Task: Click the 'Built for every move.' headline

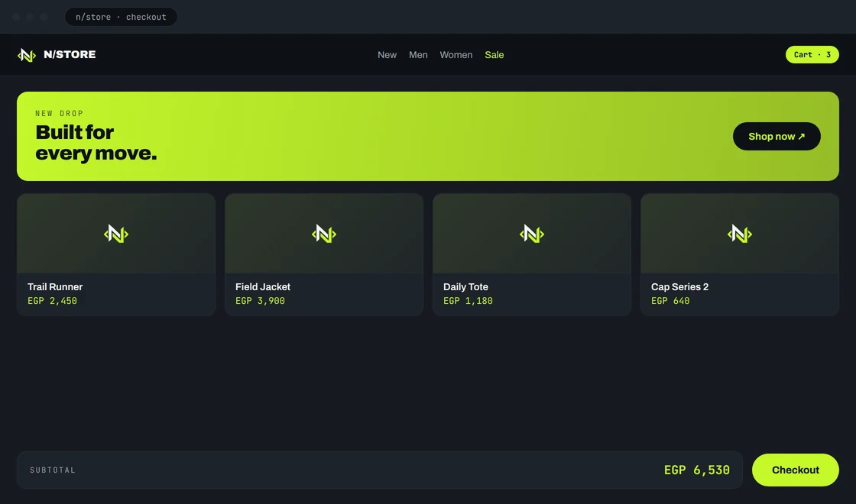Action: pyautogui.click(x=96, y=143)
